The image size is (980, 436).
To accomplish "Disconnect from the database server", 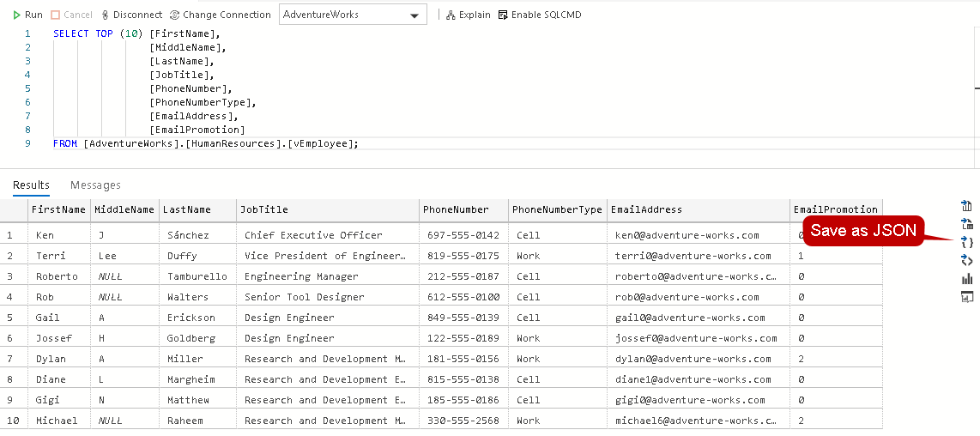I will pyautogui.click(x=131, y=15).
